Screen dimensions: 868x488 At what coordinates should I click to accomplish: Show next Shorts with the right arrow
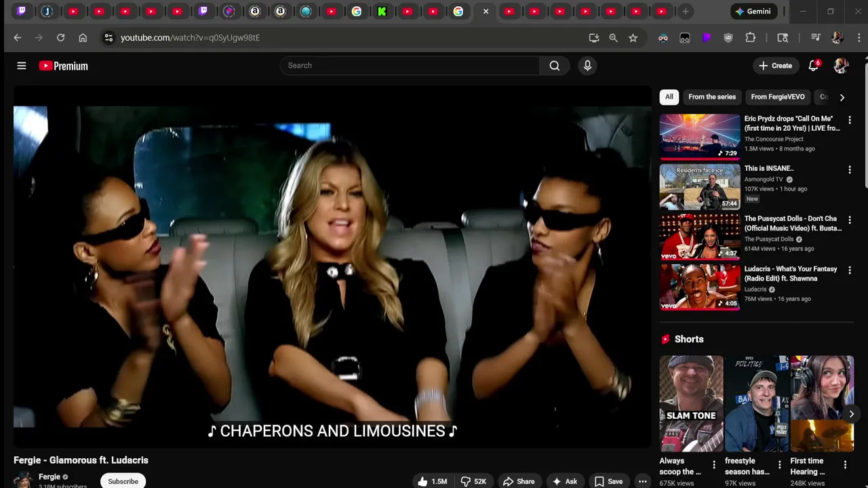(x=851, y=414)
